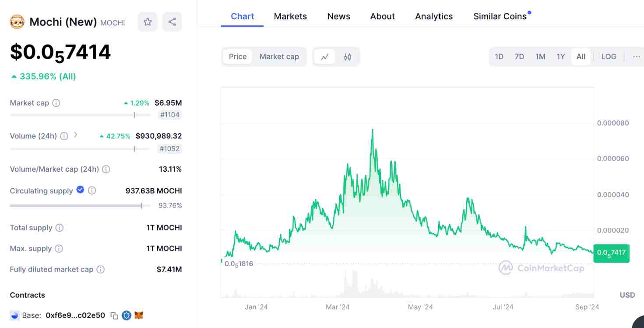Viewport: 644px width, 328px height.
Task: Click the MOCHI ticker symbol text
Action: [113, 23]
